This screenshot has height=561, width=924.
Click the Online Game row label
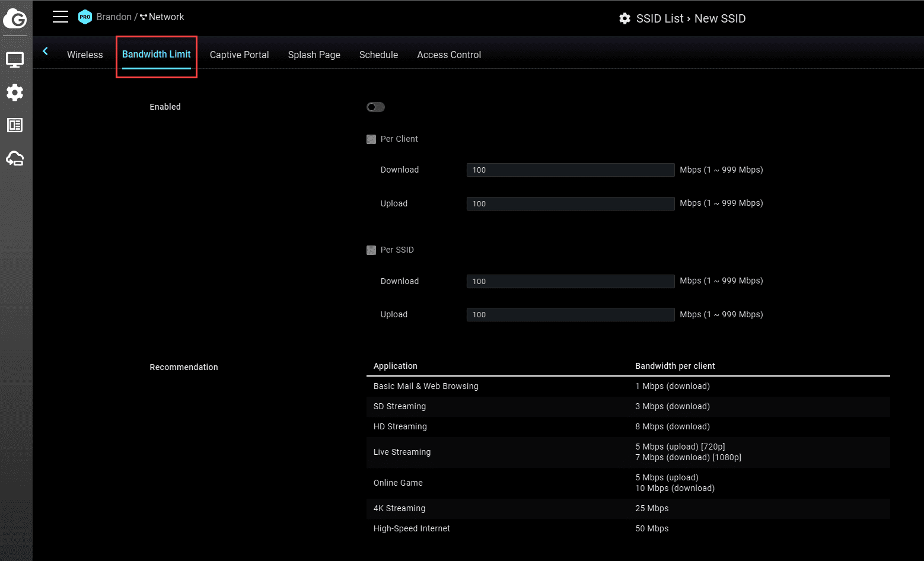398,483
